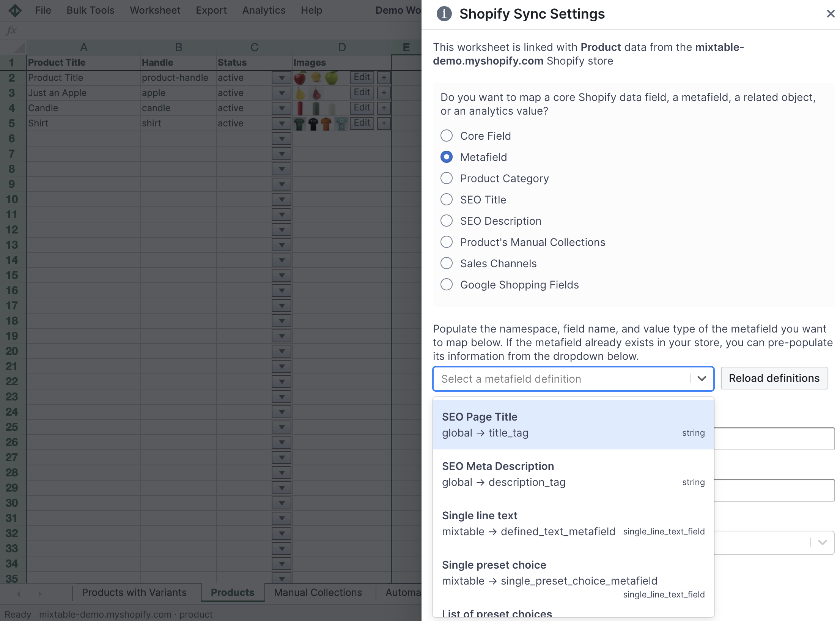The image size is (840, 621).
Task: Select the Core Field radio button
Action: 447,136
